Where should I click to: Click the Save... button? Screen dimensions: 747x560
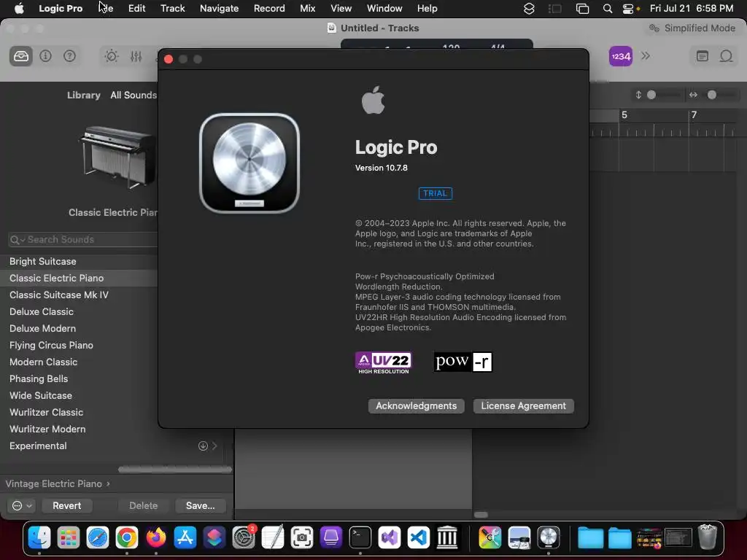click(200, 506)
